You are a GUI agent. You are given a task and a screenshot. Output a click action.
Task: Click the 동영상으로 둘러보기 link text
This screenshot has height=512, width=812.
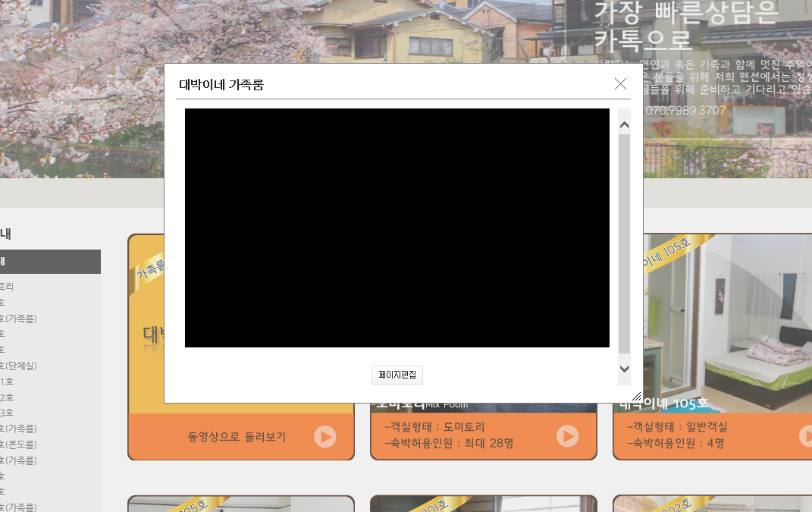pyautogui.click(x=237, y=437)
